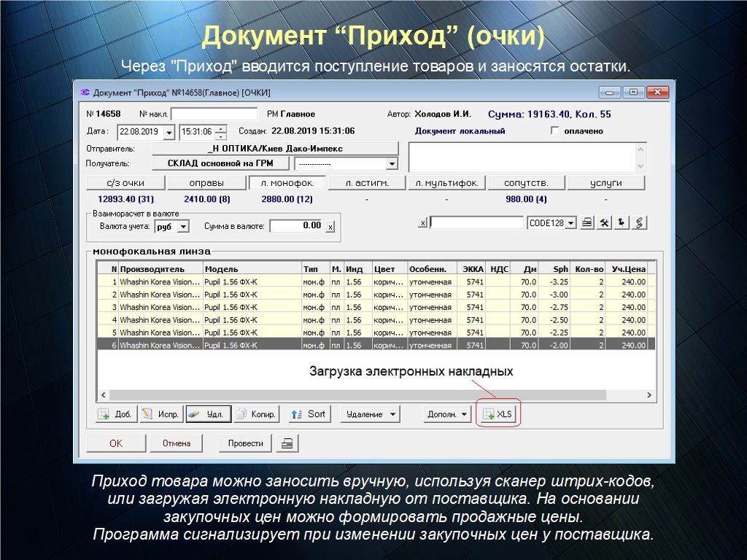Image resolution: width=747 pixels, height=560 pixels.
Task: Click the XLS invoice import button
Action: click(x=498, y=414)
